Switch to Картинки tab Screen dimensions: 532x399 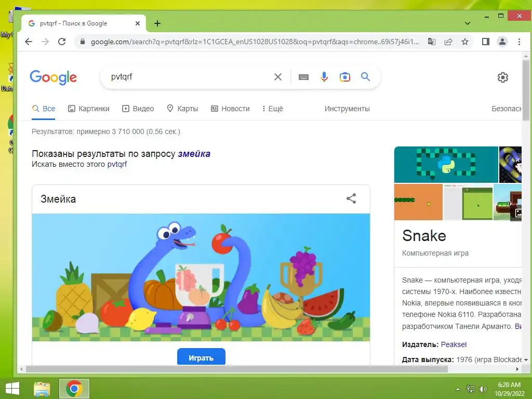click(88, 109)
